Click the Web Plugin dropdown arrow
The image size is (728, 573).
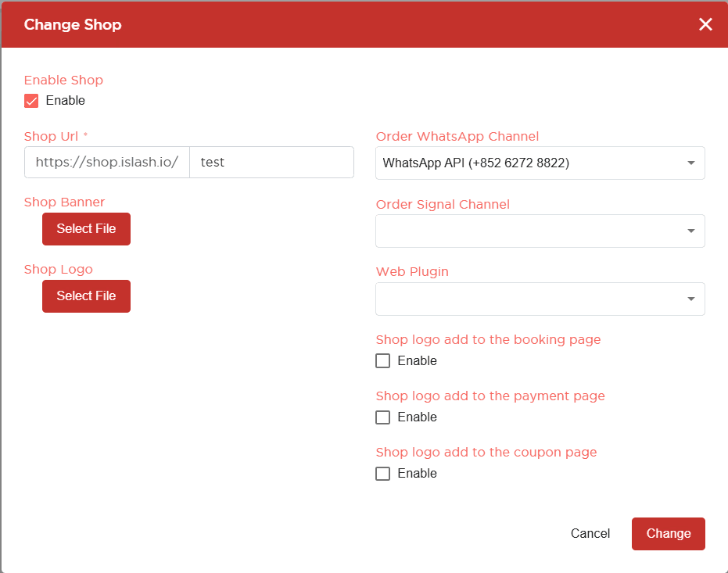691,299
